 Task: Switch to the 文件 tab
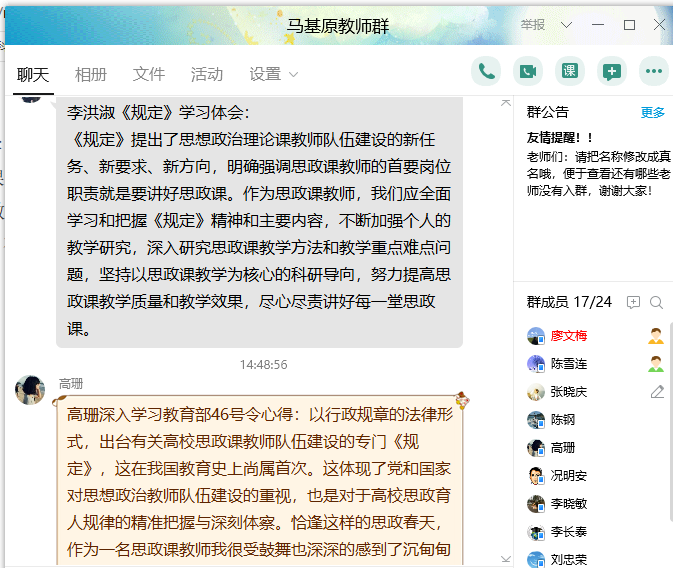[x=149, y=74]
